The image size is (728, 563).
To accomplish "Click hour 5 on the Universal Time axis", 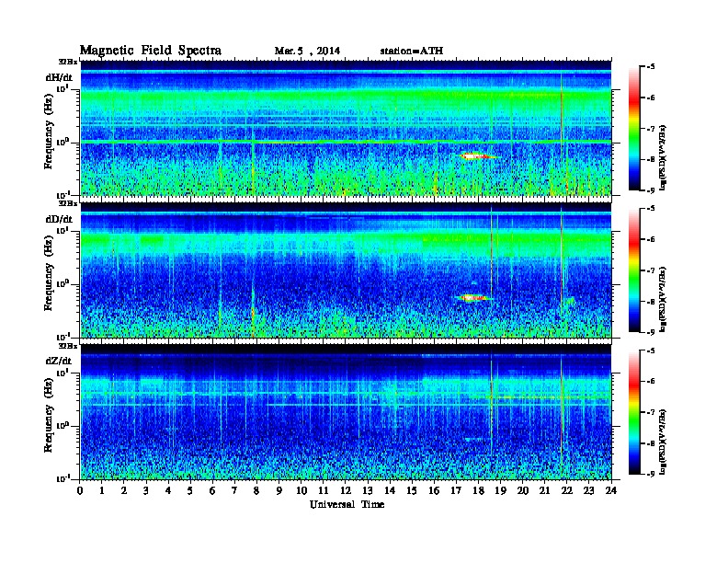I will click(190, 490).
